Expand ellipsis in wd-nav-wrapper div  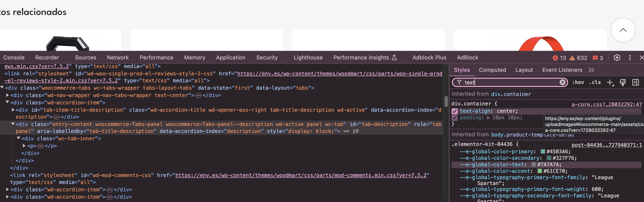point(198,96)
